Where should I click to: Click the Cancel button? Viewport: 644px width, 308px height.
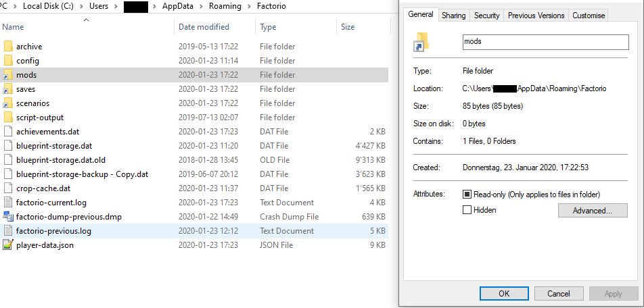click(x=559, y=294)
